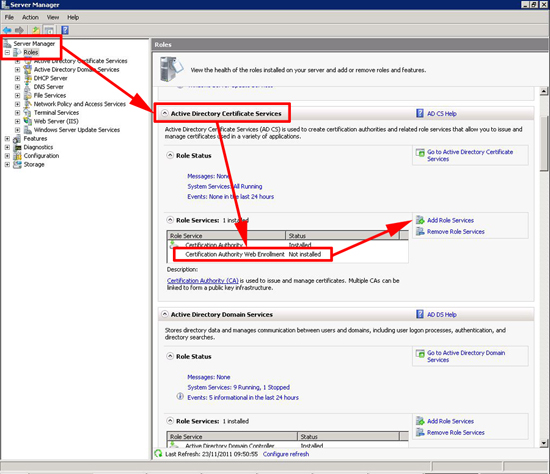This screenshot has height=474, width=550.
Task: Select Certification Authority Web Enrollment row
Action: 288,254
